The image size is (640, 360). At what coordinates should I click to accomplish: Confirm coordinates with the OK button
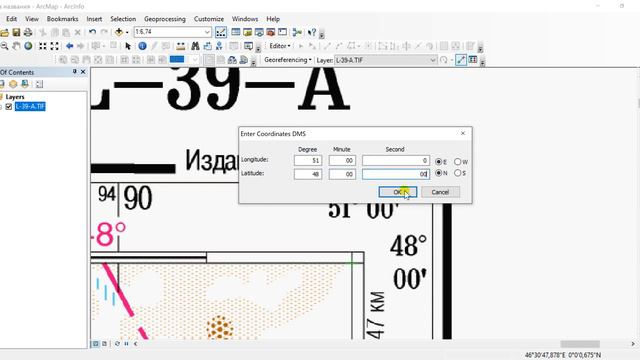(x=398, y=192)
